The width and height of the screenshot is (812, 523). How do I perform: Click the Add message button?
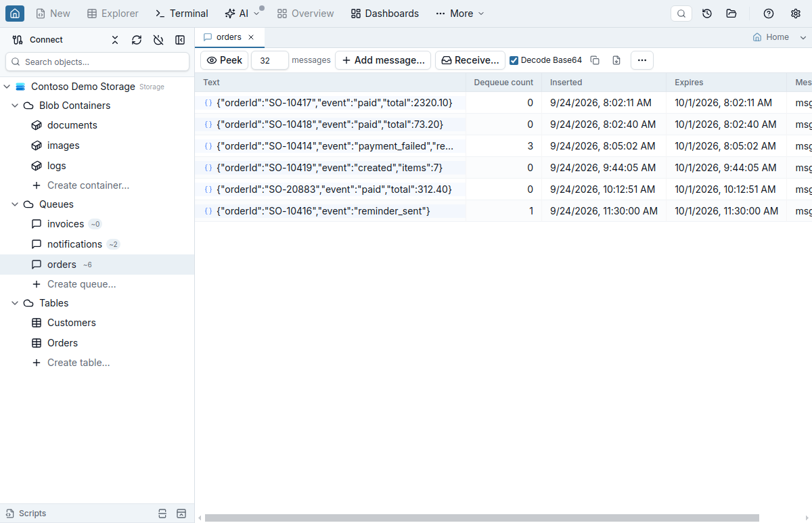pos(383,60)
